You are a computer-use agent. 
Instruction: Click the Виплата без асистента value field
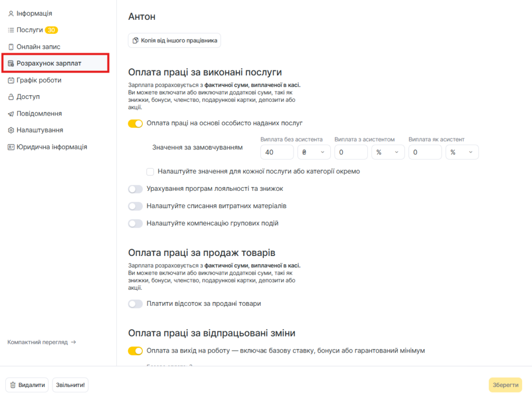tap(277, 152)
